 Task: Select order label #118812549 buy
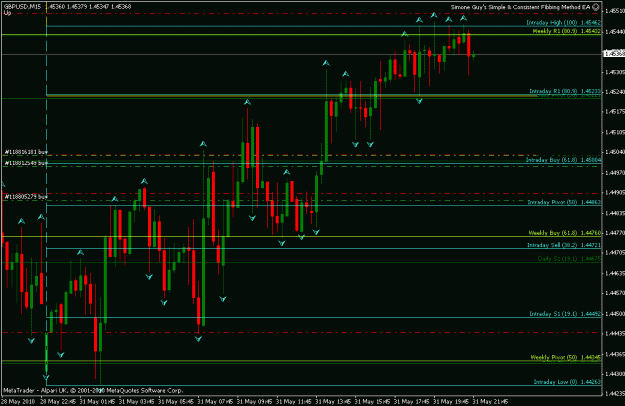tap(26, 163)
